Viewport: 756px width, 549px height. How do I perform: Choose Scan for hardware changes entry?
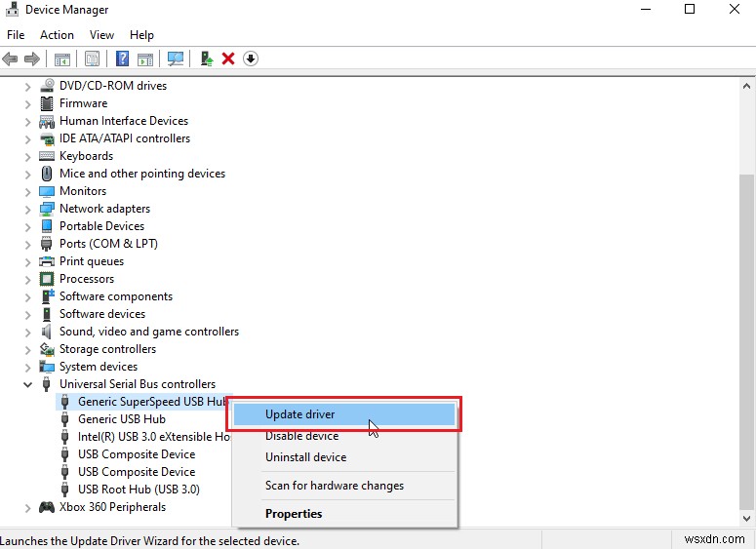click(344, 486)
